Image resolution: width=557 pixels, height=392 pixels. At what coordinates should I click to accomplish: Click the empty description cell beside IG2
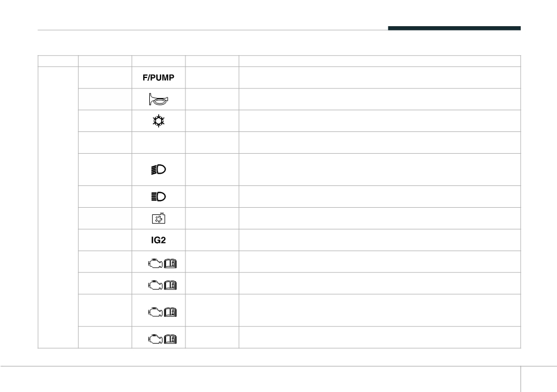tap(380, 240)
